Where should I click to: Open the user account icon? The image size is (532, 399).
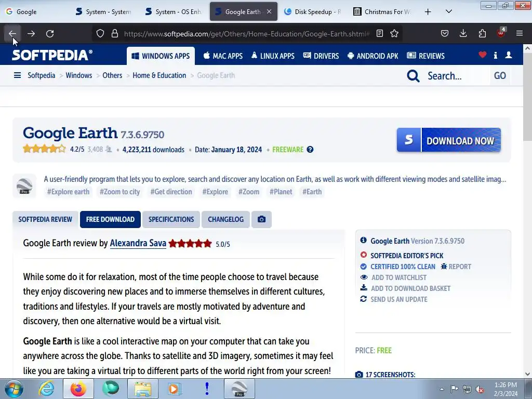point(508,55)
